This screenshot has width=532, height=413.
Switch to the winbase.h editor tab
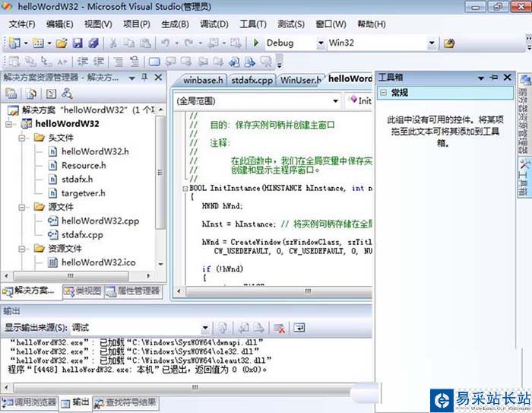pos(203,80)
